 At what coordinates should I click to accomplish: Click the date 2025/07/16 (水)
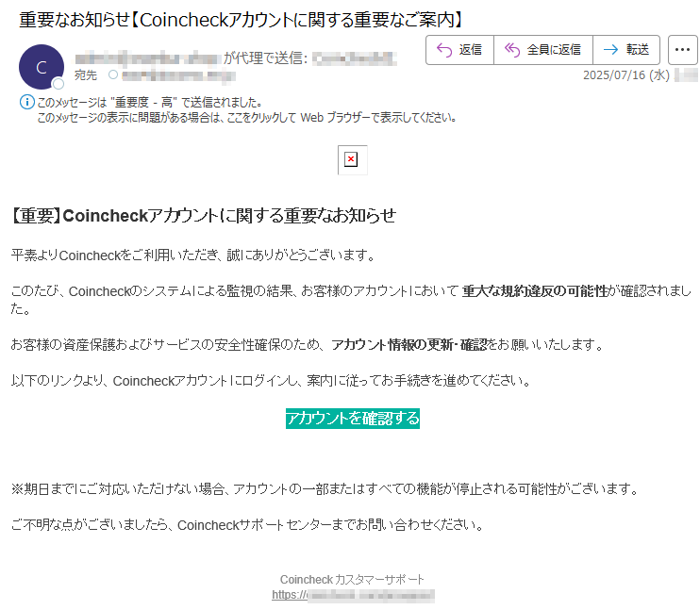pos(625,75)
